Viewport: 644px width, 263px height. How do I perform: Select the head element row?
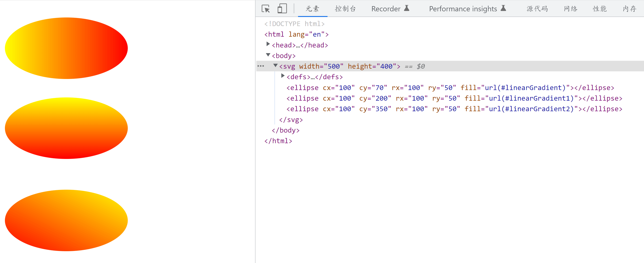click(300, 45)
